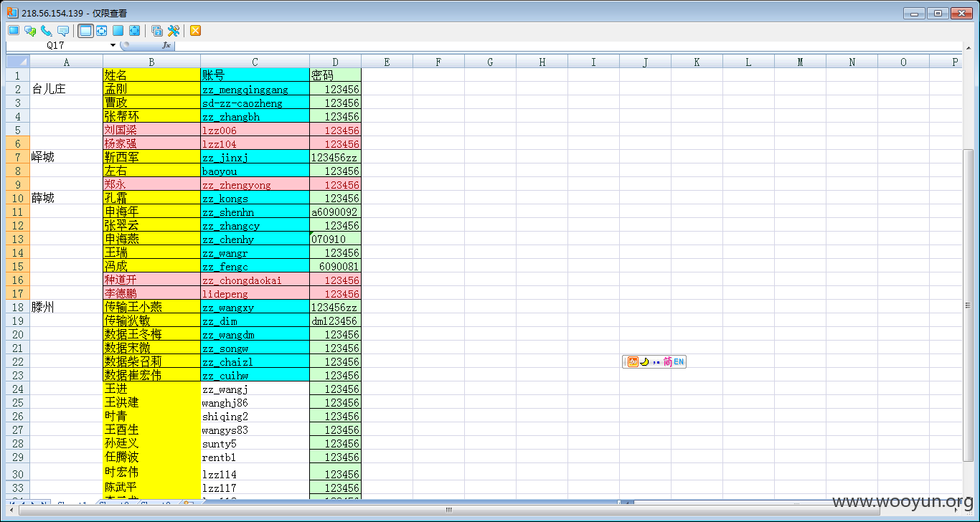
Task: Toggle the windowed view mode button
Action: click(85, 30)
